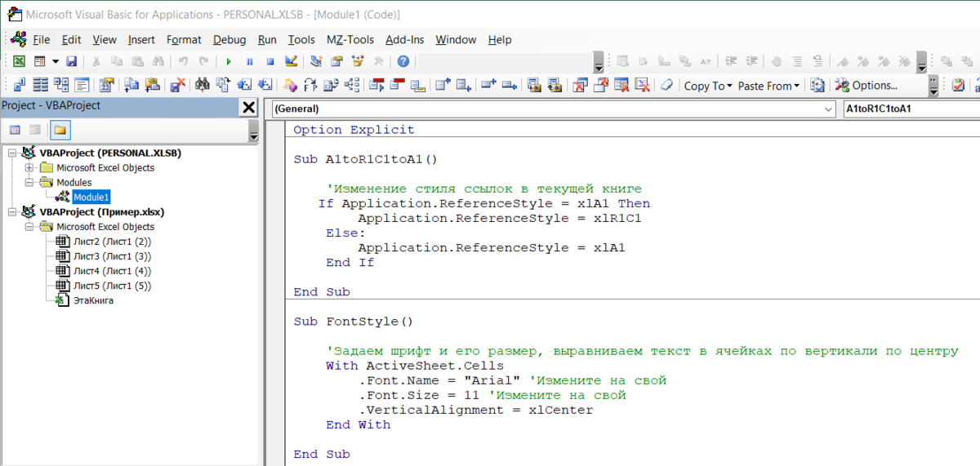This screenshot has height=466, width=980.
Task: Collapse the Modules folder node
Action: tap(29, 182)
